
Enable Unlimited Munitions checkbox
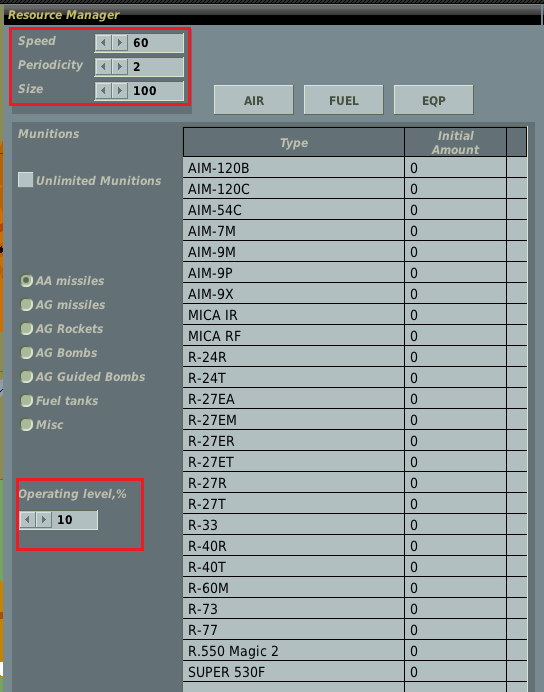(x=26, y=180)
